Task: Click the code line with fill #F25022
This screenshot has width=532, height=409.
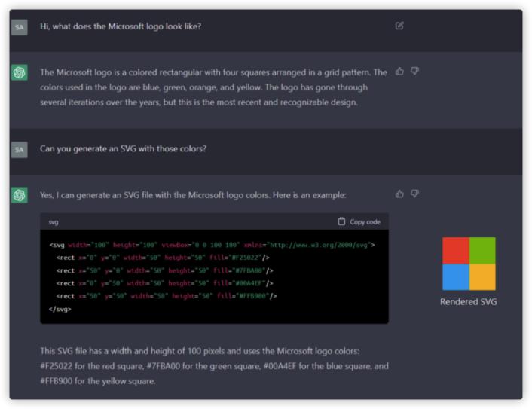Action: click(x=164, y=258)
